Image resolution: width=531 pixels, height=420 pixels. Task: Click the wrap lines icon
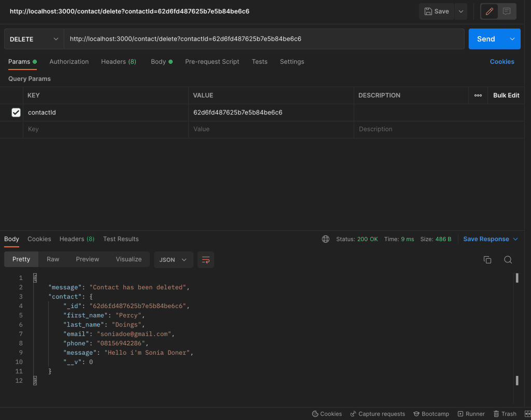[206, 260]
